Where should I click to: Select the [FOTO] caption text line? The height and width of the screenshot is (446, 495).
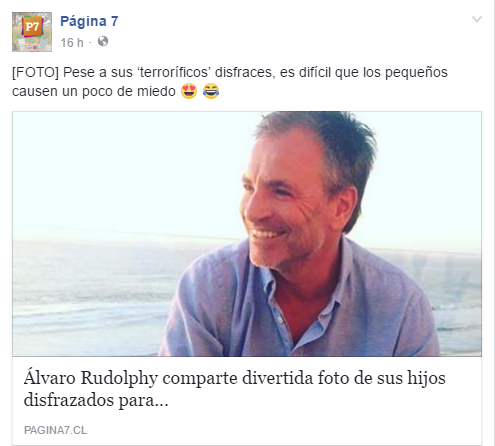[x=230, y=72]
